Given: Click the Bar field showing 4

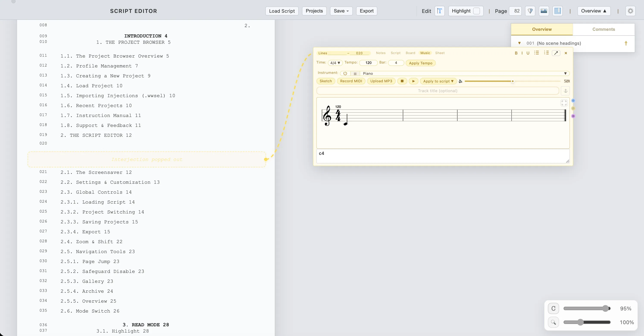Looking at the screenshot, I should (x=396, y=63).
